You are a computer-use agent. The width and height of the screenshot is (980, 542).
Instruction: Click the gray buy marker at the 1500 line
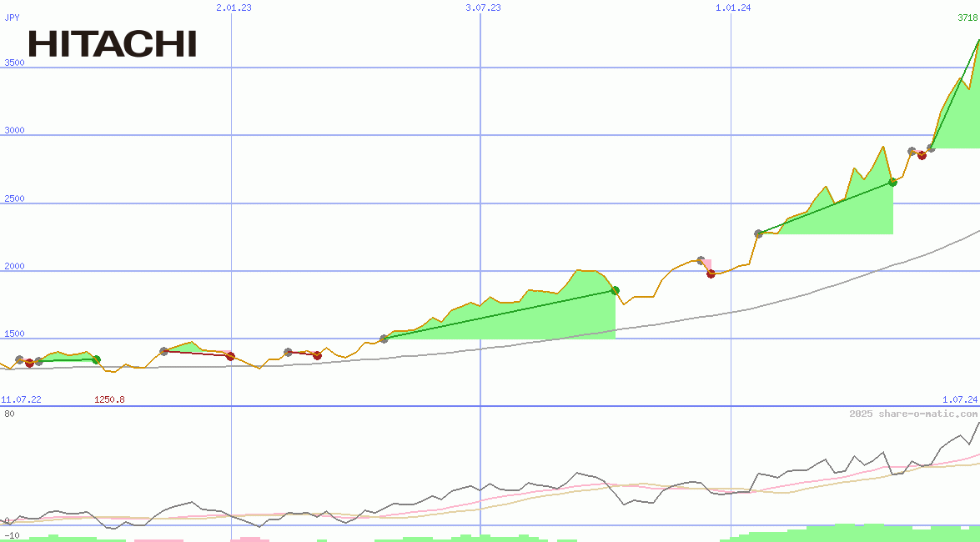(x=384, y=339)
